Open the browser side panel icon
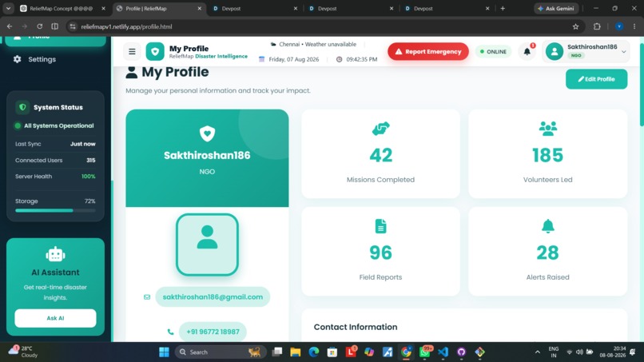Screen dimensions: 644x362 54,26
